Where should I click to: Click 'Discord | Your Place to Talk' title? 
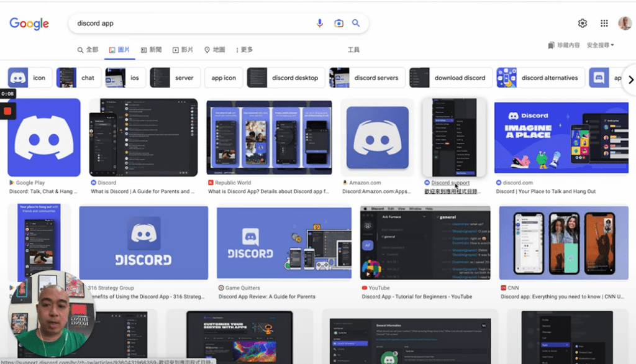pyautogui.click(x=545, y=191)
